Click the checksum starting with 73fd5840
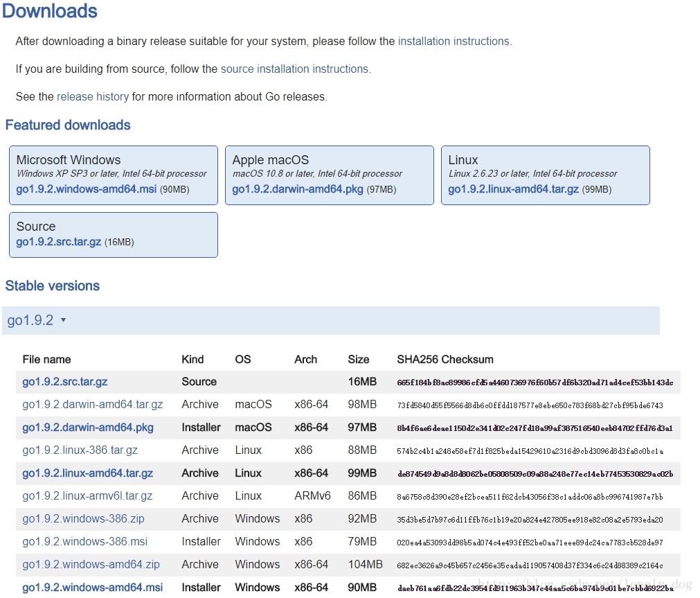The image size is (700, 598). (530, 405)
